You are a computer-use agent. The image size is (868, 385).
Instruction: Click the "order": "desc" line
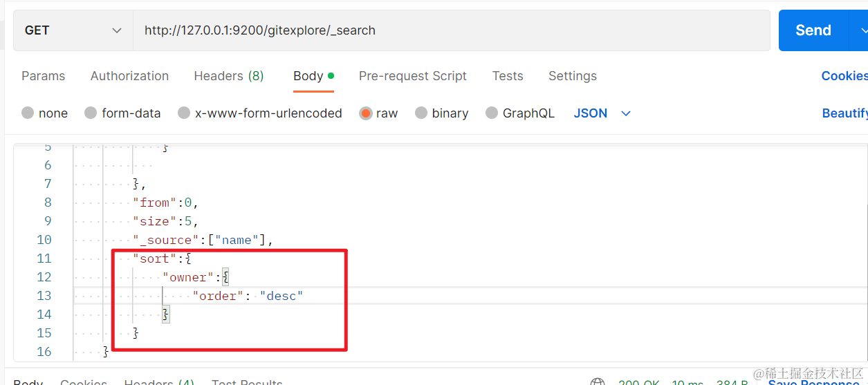point(248,296)
